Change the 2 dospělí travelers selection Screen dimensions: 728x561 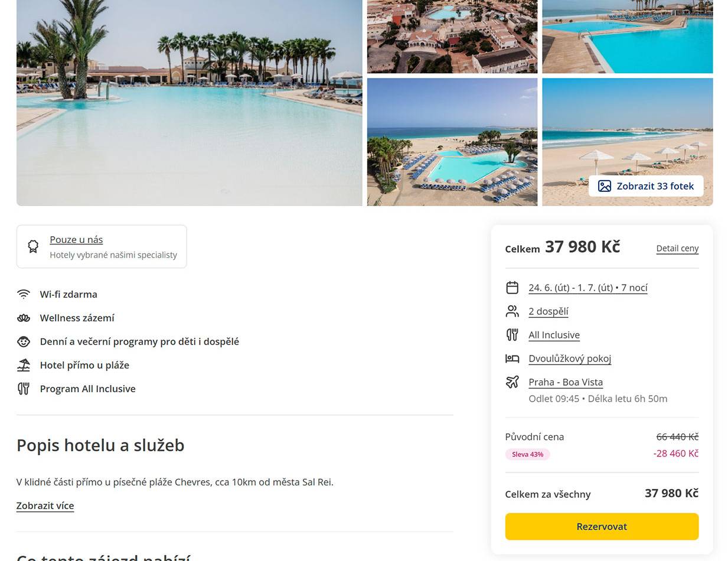tap(548, 311)
